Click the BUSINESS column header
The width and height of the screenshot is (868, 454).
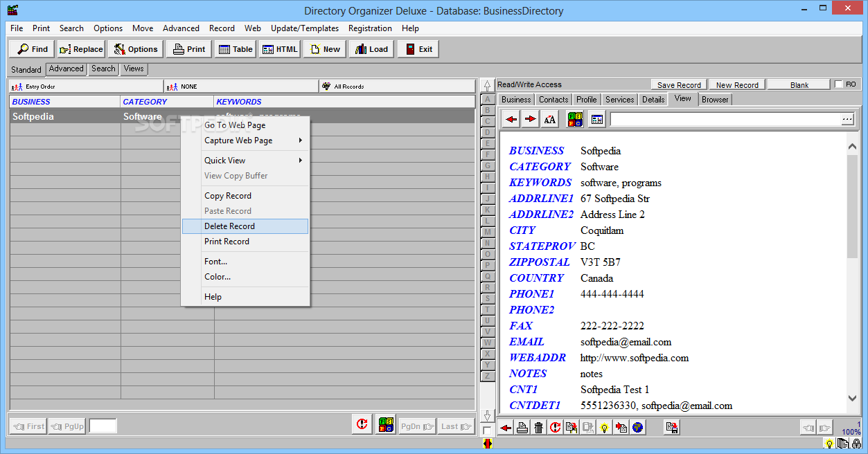(65, 102)
